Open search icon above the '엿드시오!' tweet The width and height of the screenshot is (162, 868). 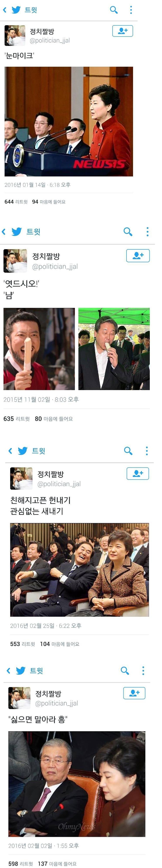(128, 232)
